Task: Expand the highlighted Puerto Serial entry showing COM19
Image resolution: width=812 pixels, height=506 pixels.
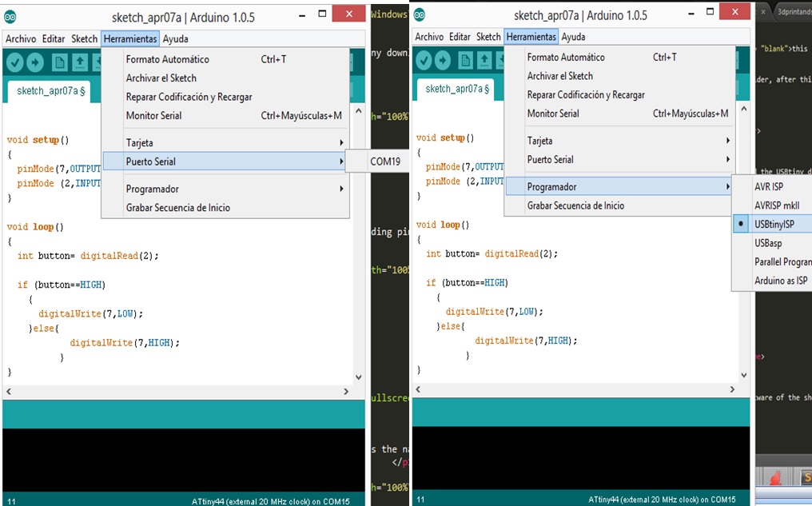Action: tap(226, 161)
